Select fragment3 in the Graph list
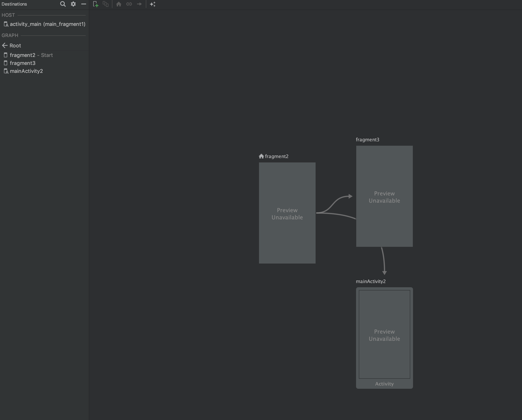 point(22,63)
